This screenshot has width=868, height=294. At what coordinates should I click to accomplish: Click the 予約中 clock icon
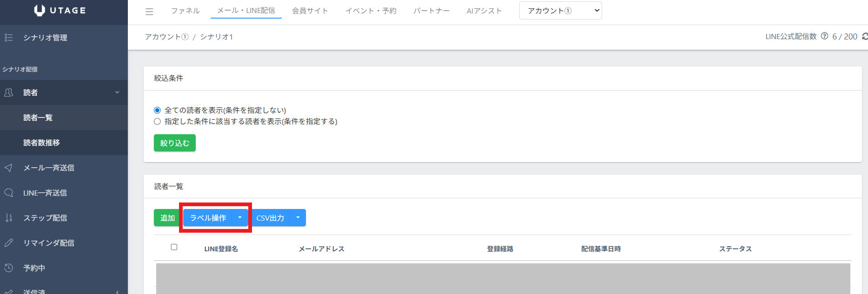click(x=8, y=268)
